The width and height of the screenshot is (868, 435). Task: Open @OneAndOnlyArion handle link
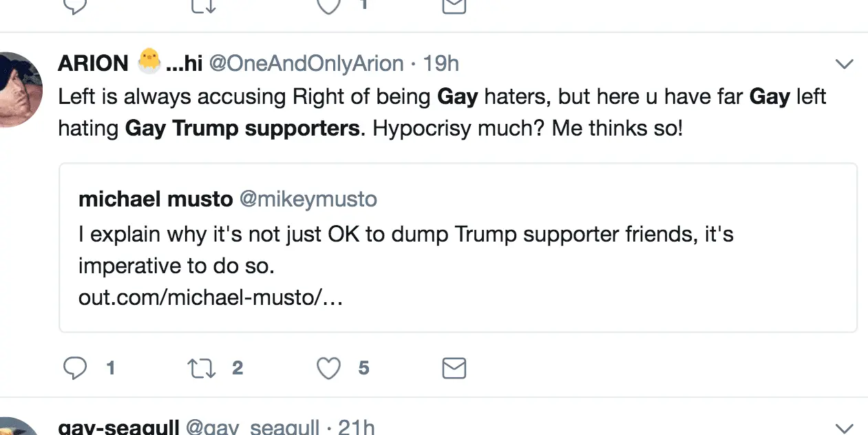pos(306,64)
